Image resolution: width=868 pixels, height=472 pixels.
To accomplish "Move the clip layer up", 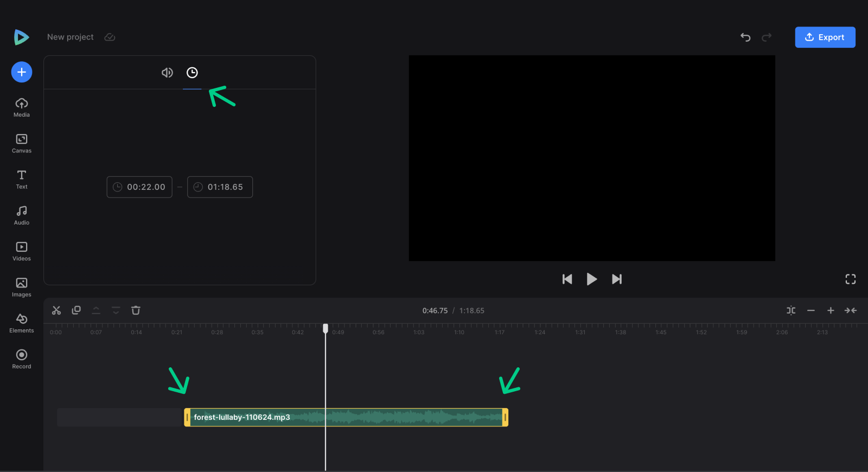I will pyautogui.click(x=96, y=310).
